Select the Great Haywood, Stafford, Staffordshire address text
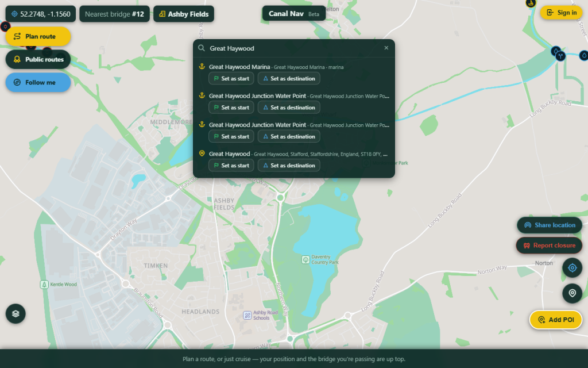Viewport: 588px width, 368px height. pyautogui.click(x=320, y=154)
